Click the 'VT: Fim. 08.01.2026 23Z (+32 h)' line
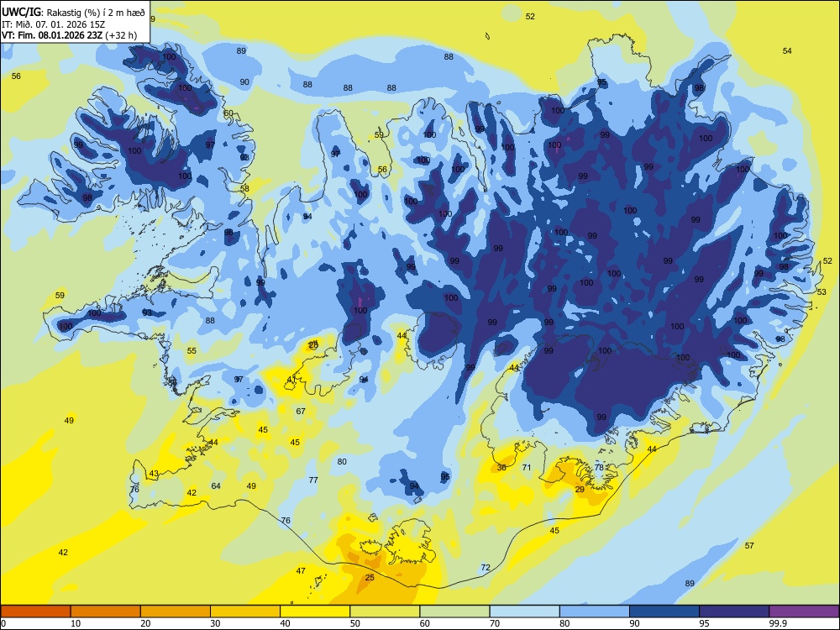 (x=69, y=35)
